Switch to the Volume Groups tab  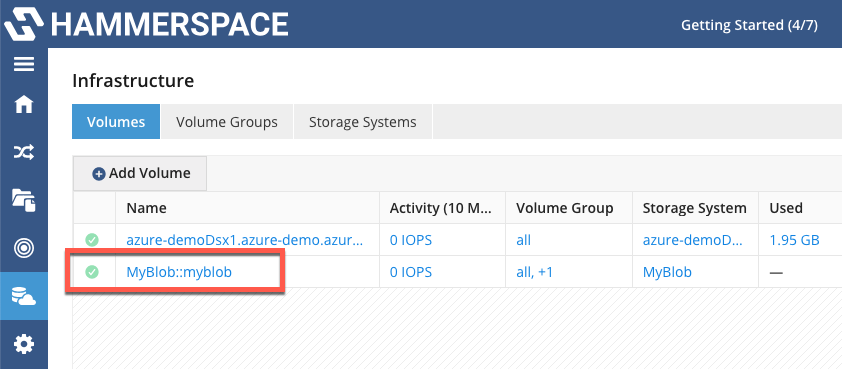point(227,121)
